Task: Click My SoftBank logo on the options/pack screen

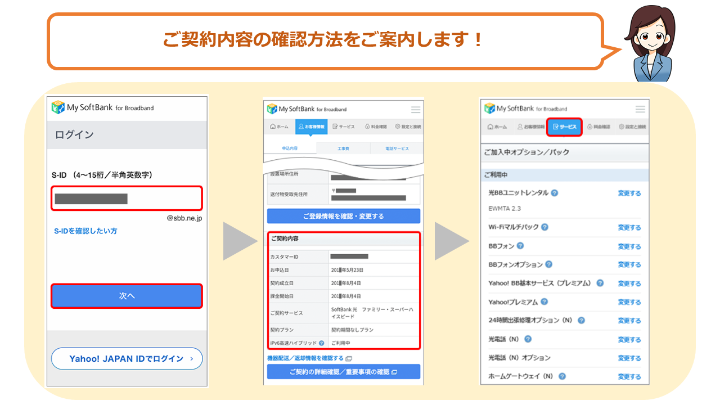Action: click(526, 108)
